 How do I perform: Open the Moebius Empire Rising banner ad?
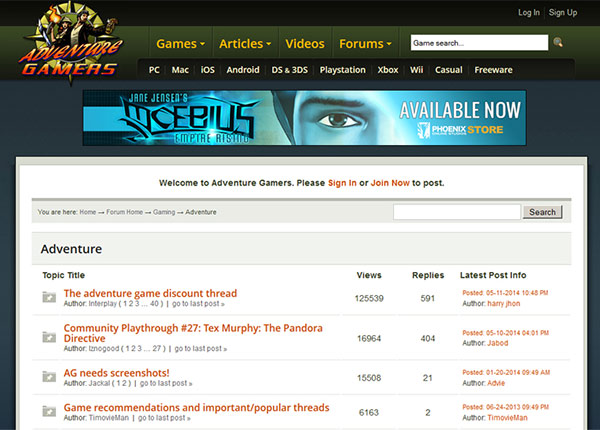(304, 118)
